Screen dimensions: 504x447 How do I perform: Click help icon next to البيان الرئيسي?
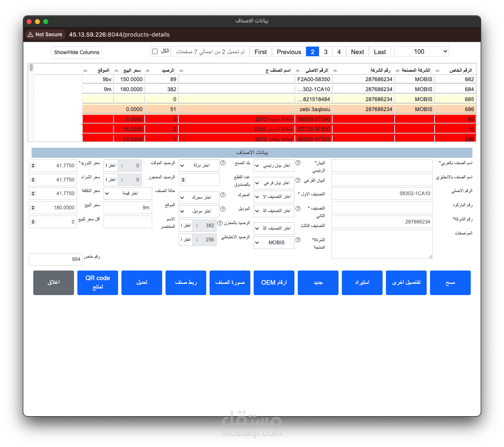[x=298, y=163]
